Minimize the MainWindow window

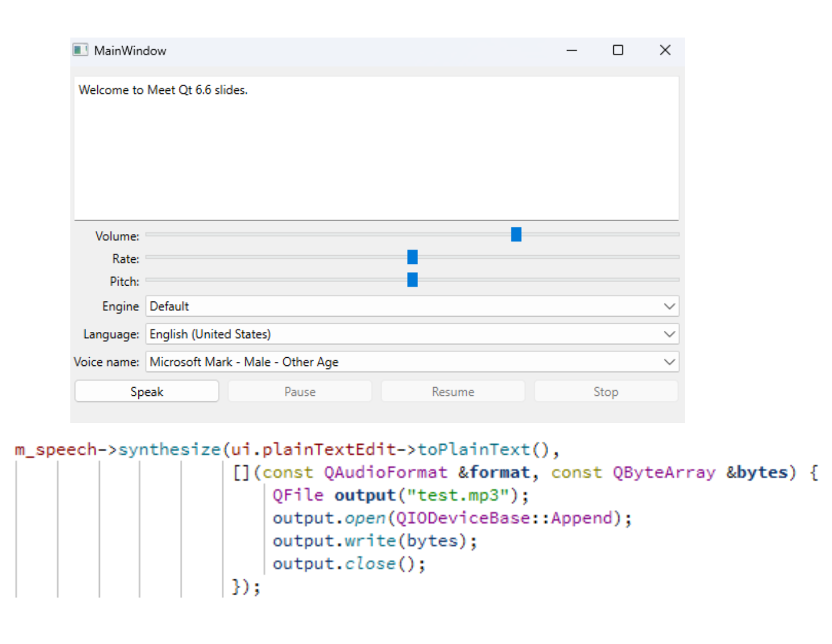pyautogui.click(x=572, y=50)
